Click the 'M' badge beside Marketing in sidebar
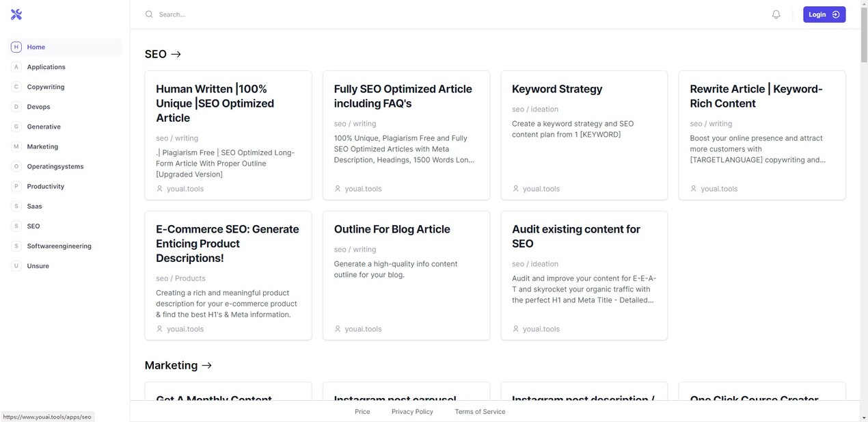 pyautogui.click(x=16, y=146)
